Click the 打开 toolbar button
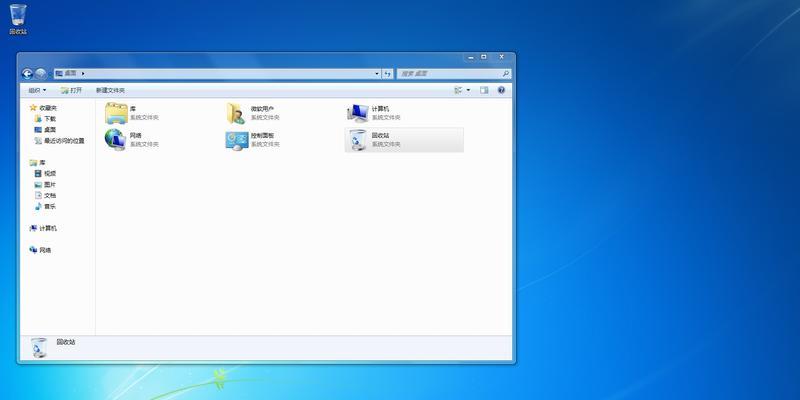Screen dimensions: 800x400 (x=71, y=90)
